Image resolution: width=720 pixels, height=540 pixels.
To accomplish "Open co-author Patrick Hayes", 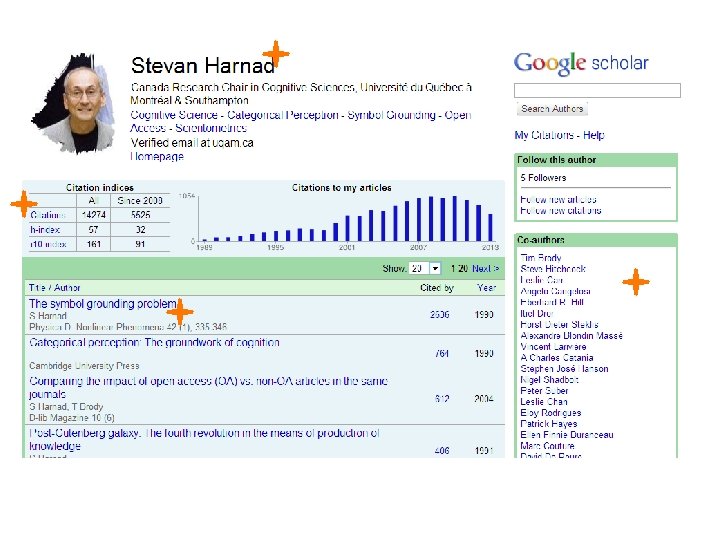I will tap(549, 424).
